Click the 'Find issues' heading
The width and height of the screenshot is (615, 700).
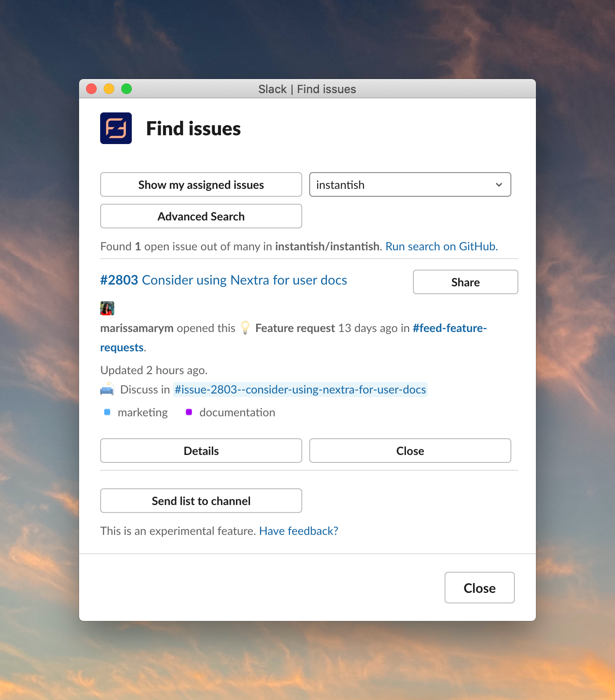[x=193, y=129]
